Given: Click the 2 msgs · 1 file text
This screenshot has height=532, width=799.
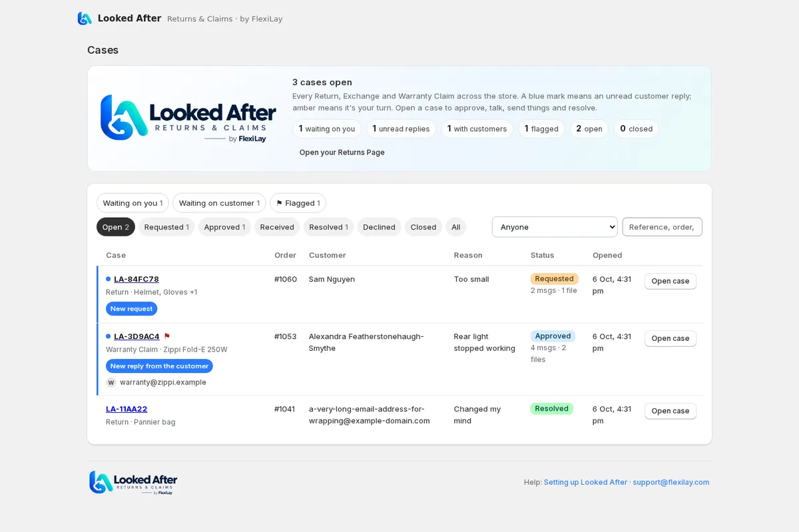Looking at the screenshot, I should (x=554, y=291).
